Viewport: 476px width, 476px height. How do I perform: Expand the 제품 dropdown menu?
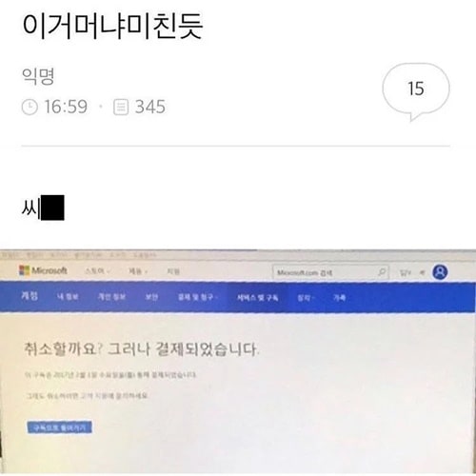(x=138, y=271)
